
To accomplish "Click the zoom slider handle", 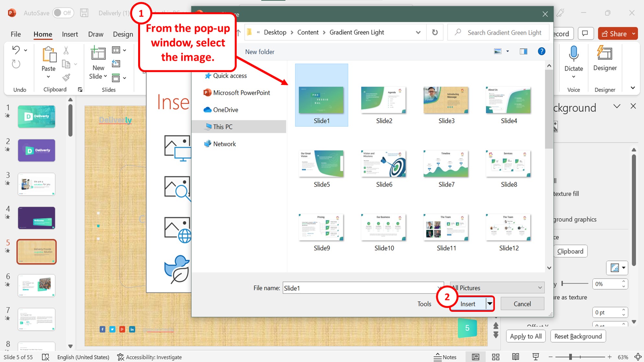I will click(x=571, y=357).
